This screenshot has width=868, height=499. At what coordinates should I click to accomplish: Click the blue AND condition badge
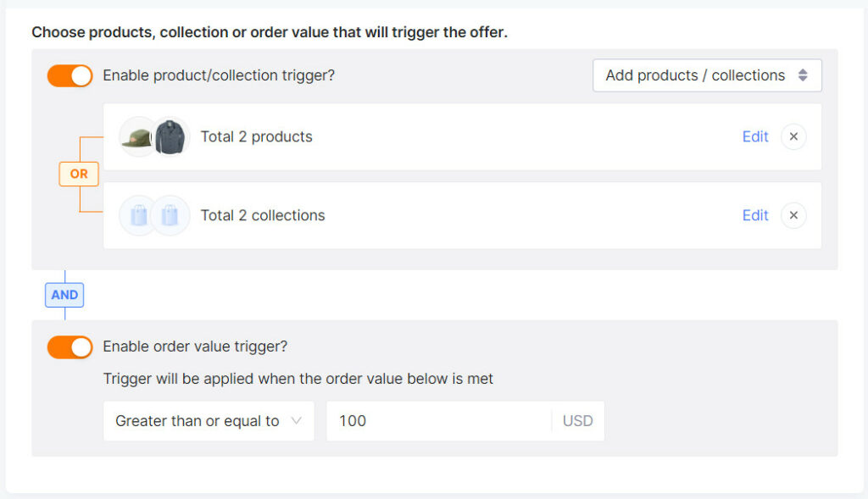(64, 295)
